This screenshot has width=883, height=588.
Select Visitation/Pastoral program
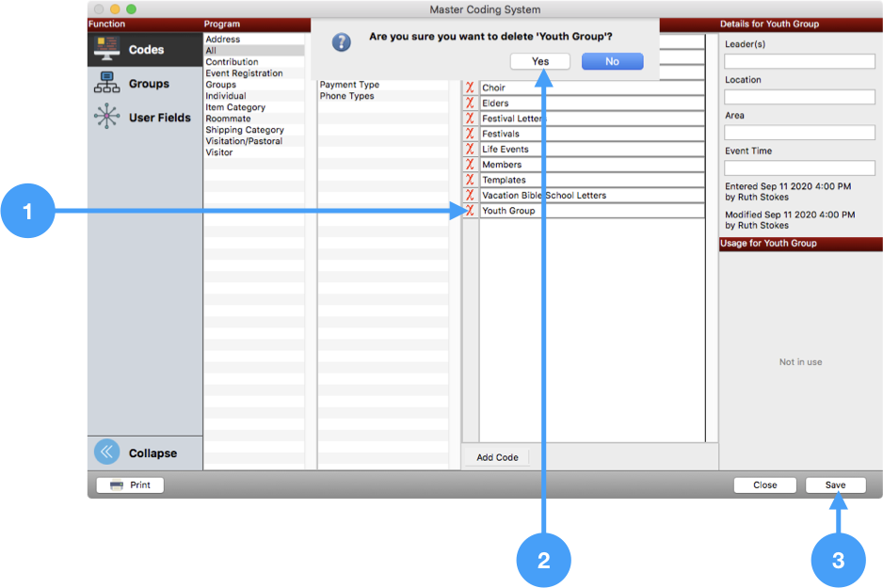(254, 141)
